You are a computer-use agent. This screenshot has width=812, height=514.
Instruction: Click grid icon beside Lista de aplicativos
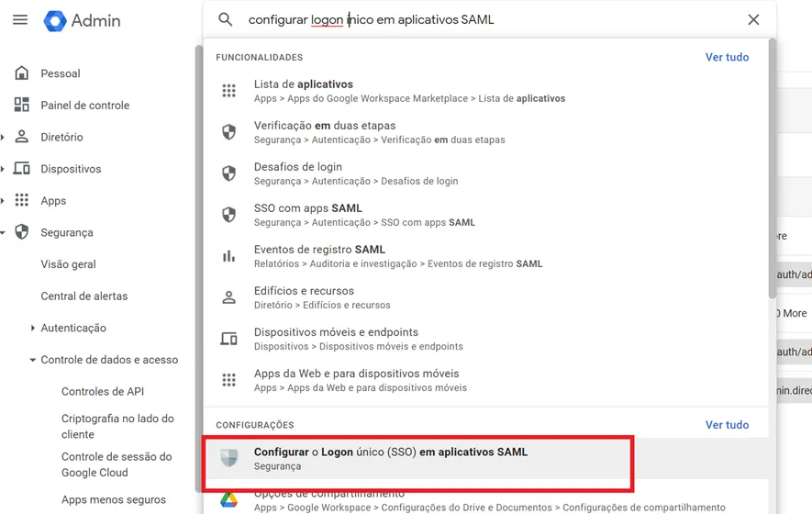[x=228, y=91]
